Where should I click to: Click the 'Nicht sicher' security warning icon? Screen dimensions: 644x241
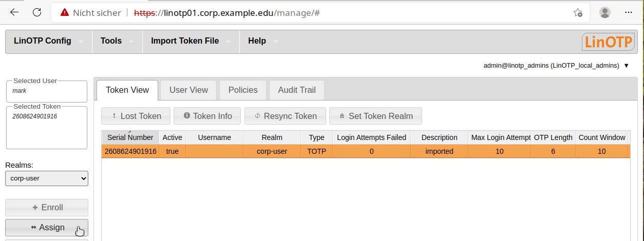(64, 13)
